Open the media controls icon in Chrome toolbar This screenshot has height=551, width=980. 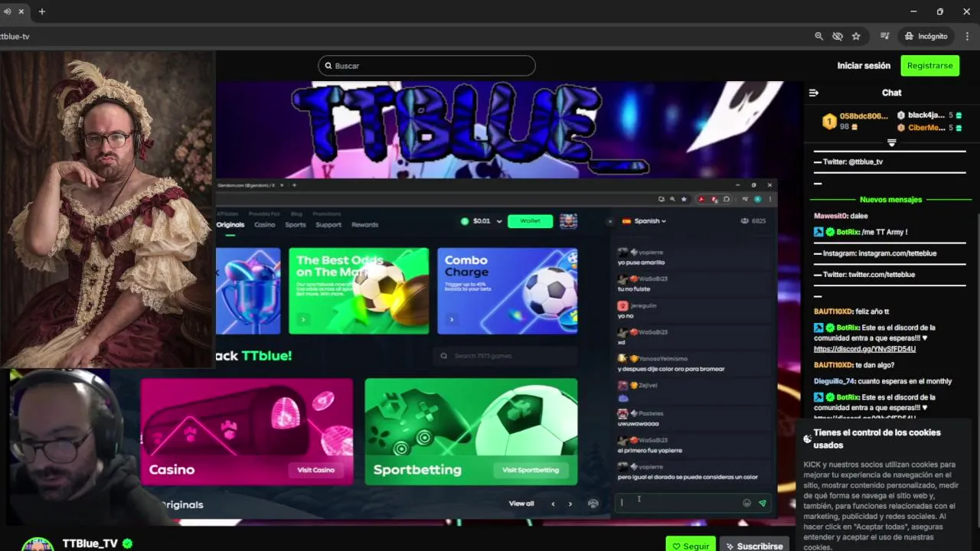tap(885, 36)
